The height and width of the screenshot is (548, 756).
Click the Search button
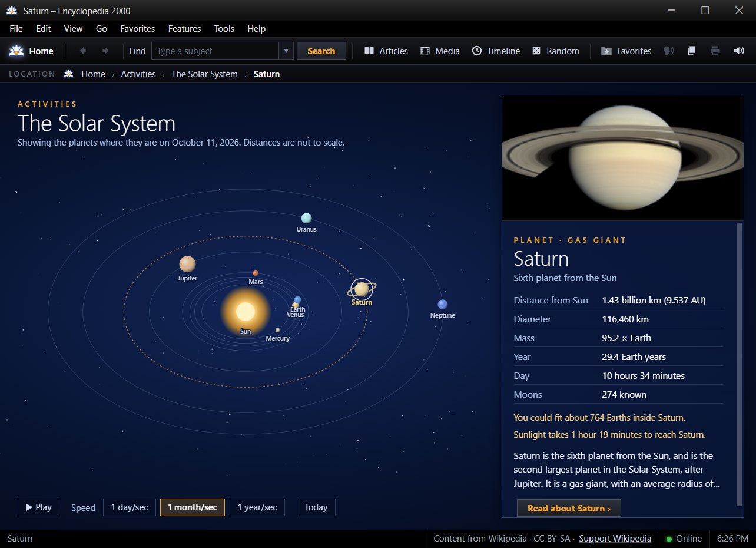click(321, 51)
